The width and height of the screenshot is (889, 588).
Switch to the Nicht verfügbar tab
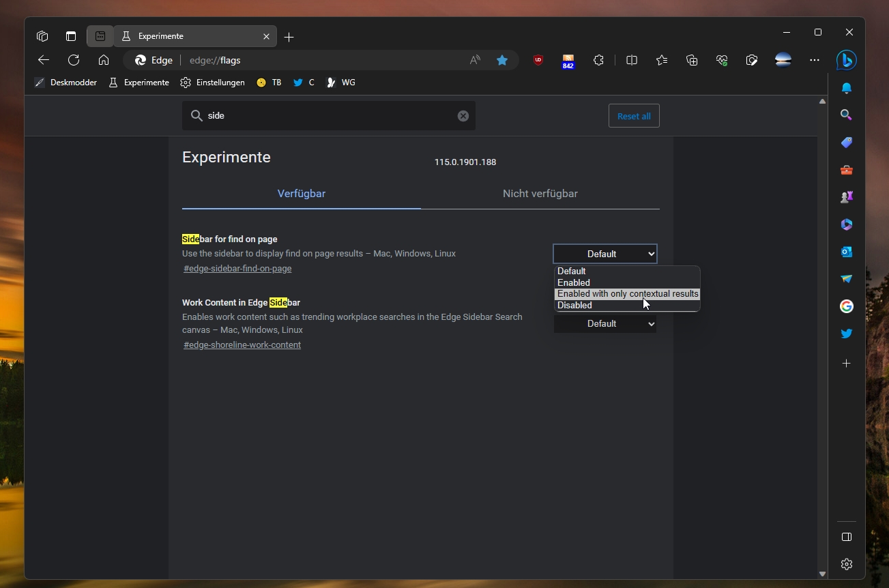(x=540, y=194)
